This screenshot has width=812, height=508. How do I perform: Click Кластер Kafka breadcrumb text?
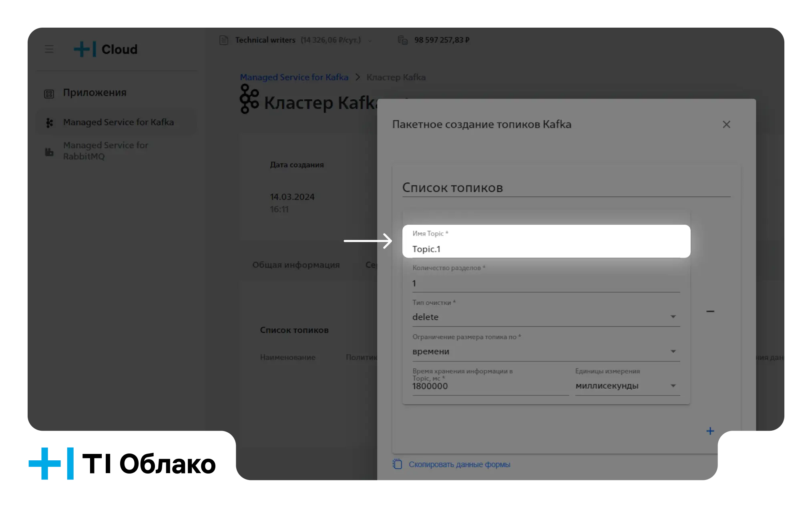(396, 77)
